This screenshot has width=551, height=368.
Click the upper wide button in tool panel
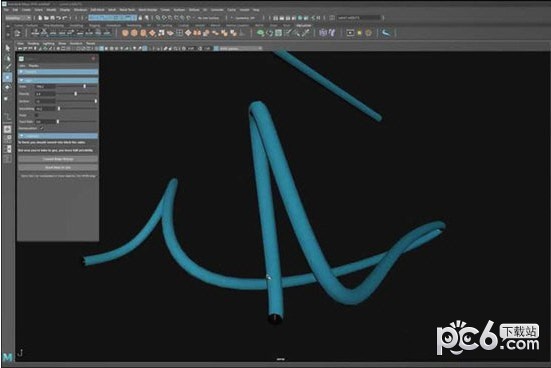pyautogui.click(x=58, y=159)
